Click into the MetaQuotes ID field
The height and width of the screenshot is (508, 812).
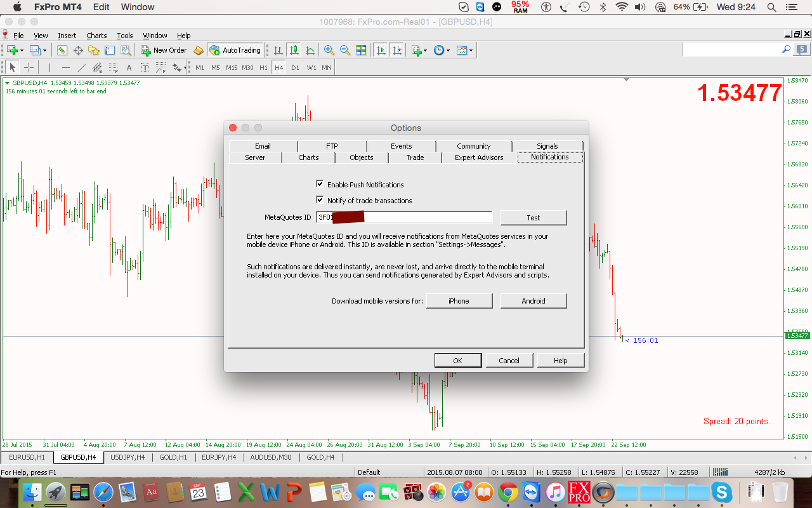tap(425, 217)
